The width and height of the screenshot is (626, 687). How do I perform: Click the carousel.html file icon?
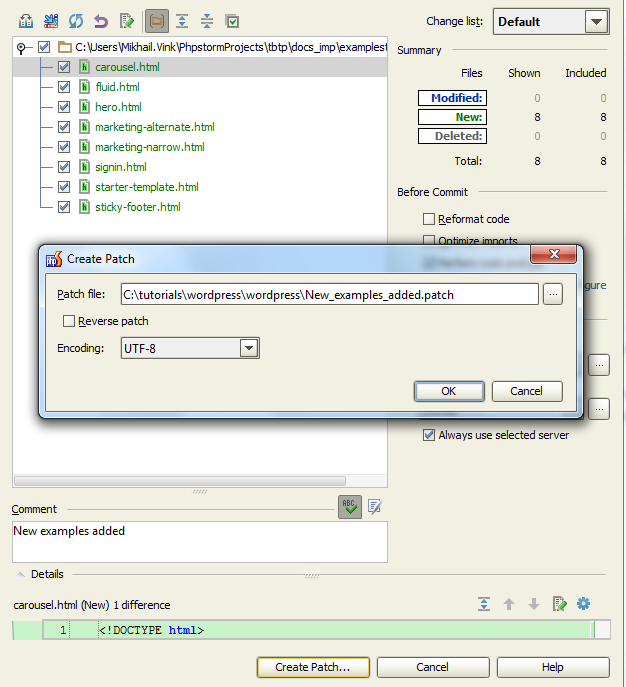point(85,67)
